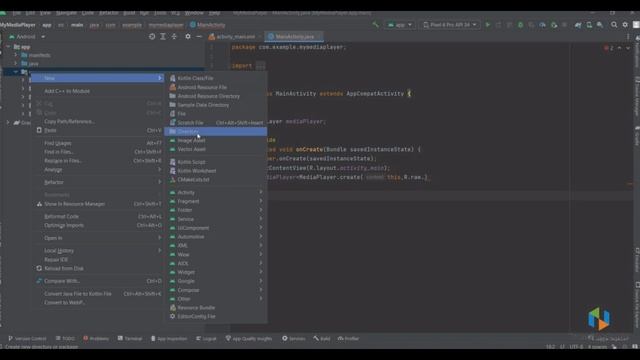Choose EditorConfig File entry
The height and width of the screenshot is (360, 640).
tap(216, 317)
